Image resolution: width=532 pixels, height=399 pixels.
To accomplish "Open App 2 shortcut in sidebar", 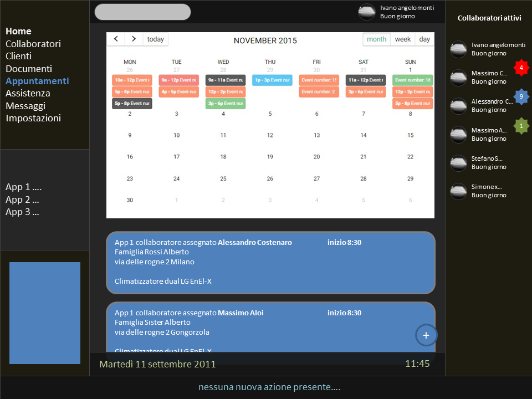I will [22, 199].
